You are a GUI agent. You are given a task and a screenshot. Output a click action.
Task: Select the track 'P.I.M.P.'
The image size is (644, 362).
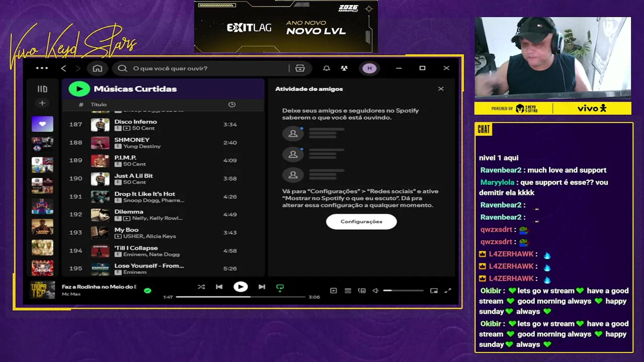pyautogui.click(x=125, y=158)
